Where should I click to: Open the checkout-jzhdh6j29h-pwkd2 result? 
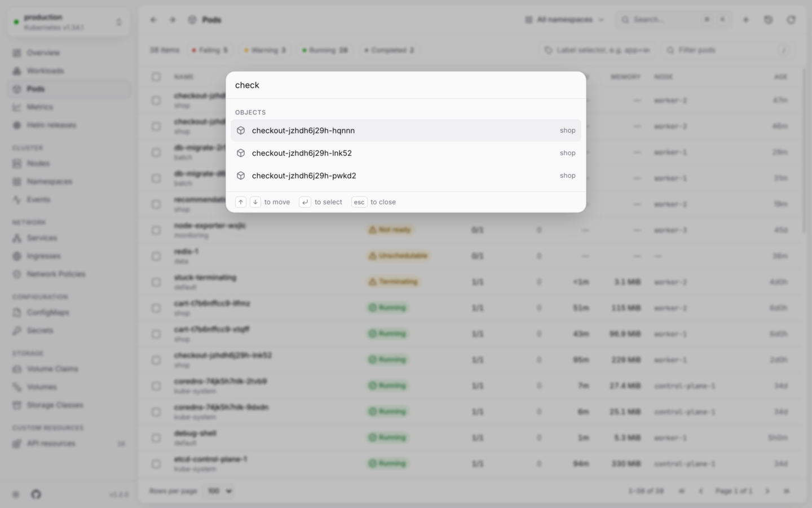[x=405, y=176]
